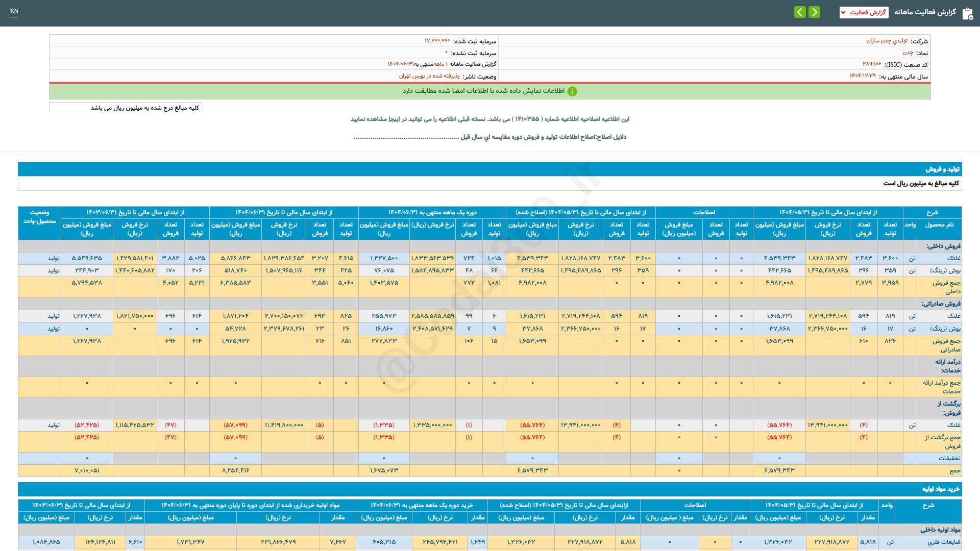
Task: Open previous notice via اینجا link
Action: coord(395,119)
